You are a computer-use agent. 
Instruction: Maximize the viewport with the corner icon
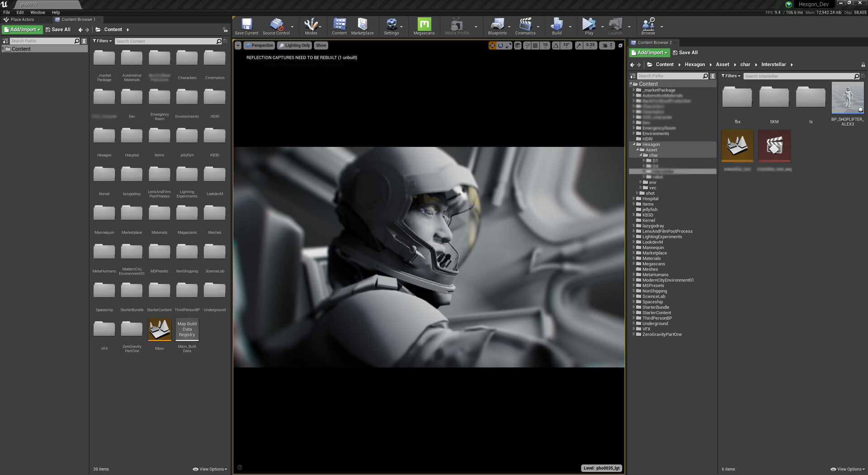(x=620, y=45)
